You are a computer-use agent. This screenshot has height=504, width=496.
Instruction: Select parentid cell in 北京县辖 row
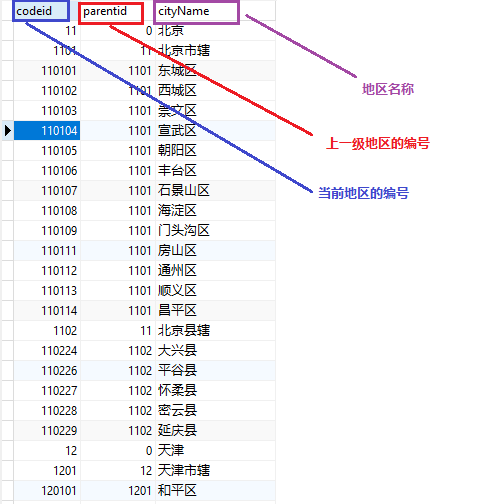pos(118,330)
